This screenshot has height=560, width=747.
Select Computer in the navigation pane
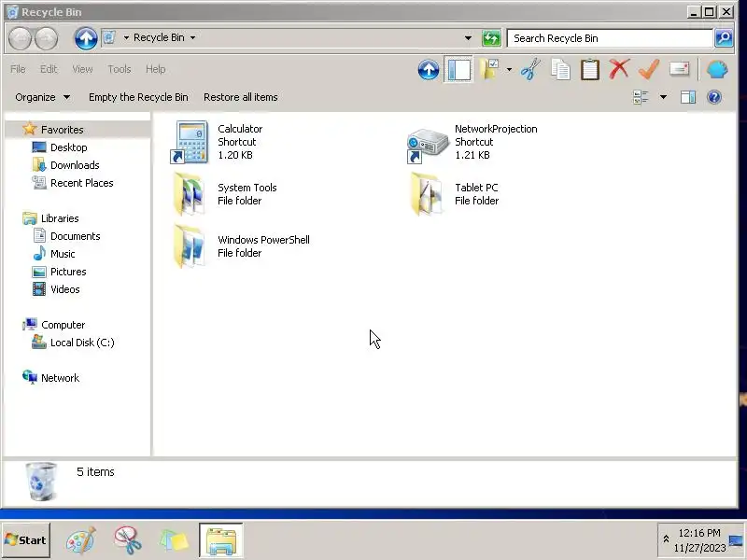click(x=63, y=325)
